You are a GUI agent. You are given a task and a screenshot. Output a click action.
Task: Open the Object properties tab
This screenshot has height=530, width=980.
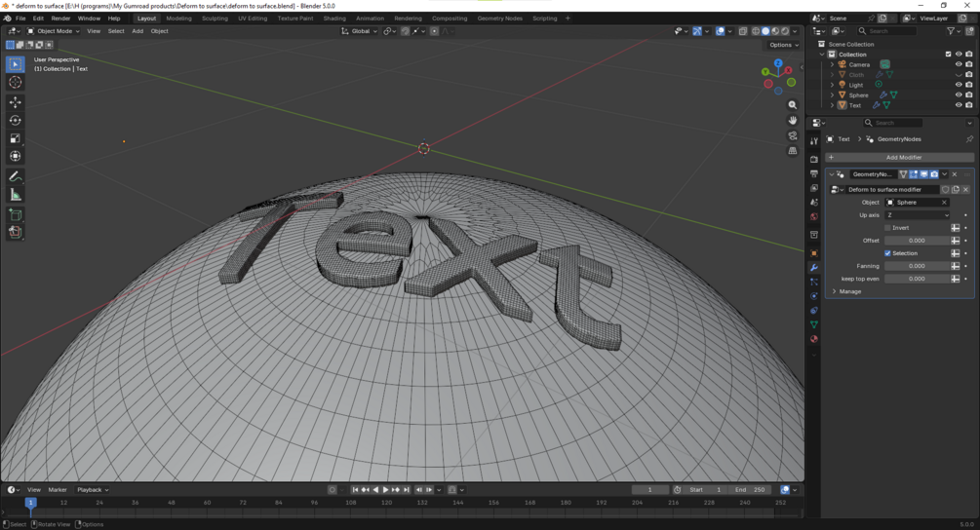[814, 253]
